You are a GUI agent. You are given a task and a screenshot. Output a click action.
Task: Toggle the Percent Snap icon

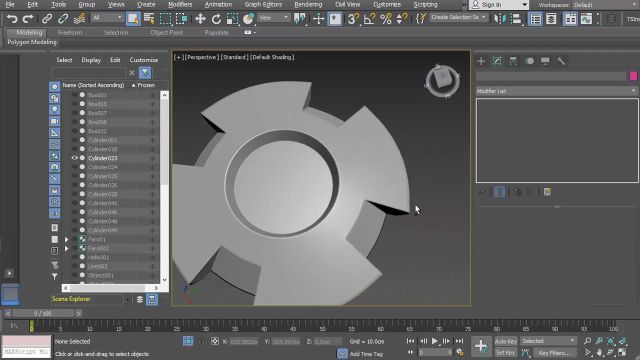[x=386, y=19]
